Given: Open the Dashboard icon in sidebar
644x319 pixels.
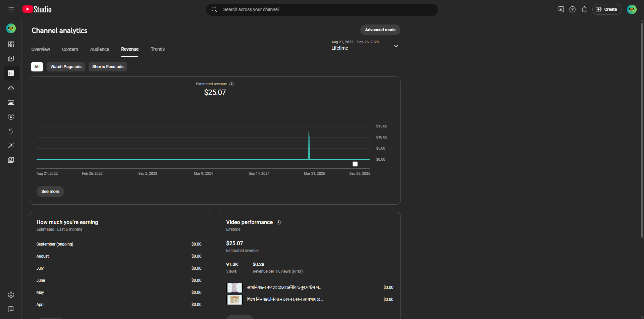Looking at the screenshot, I should [11, 44].
